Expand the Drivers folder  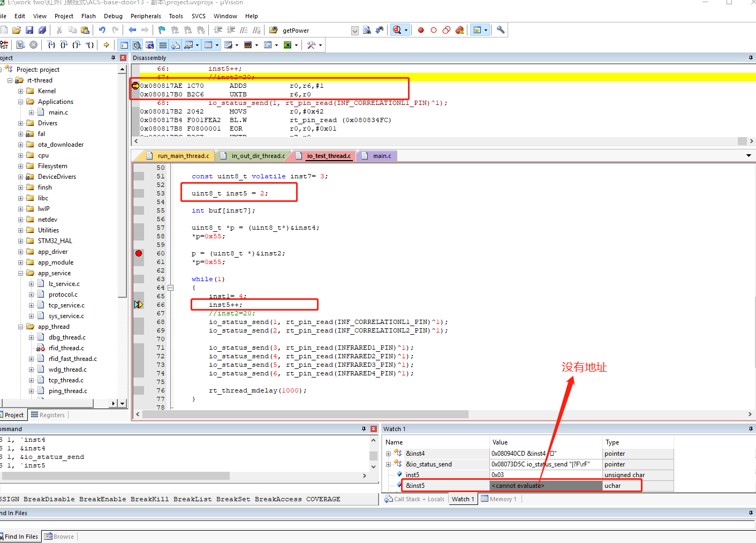coord(20,123)
